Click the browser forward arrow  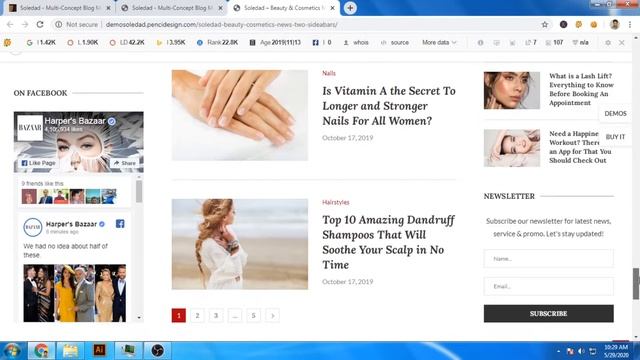[x=25, y=24]
